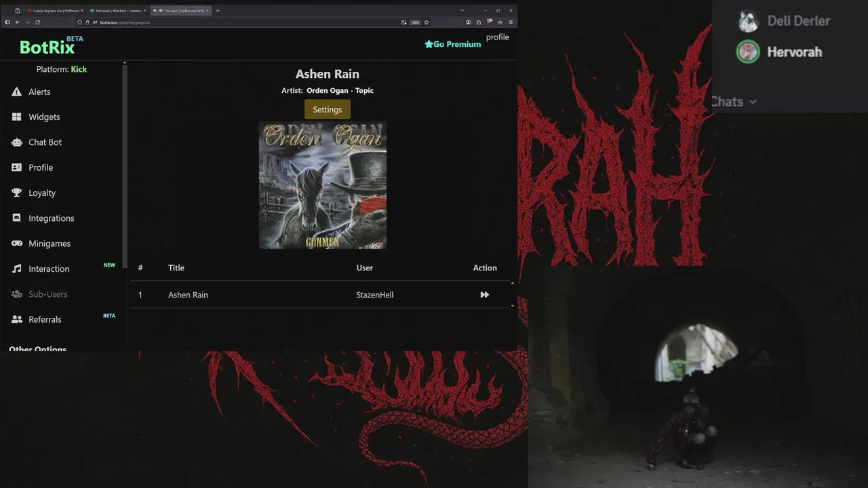Image resolution: width=868 pixels, height=488 pixels.
Task: Click the Minigames gamepad icon
Action: pos(17,243)
